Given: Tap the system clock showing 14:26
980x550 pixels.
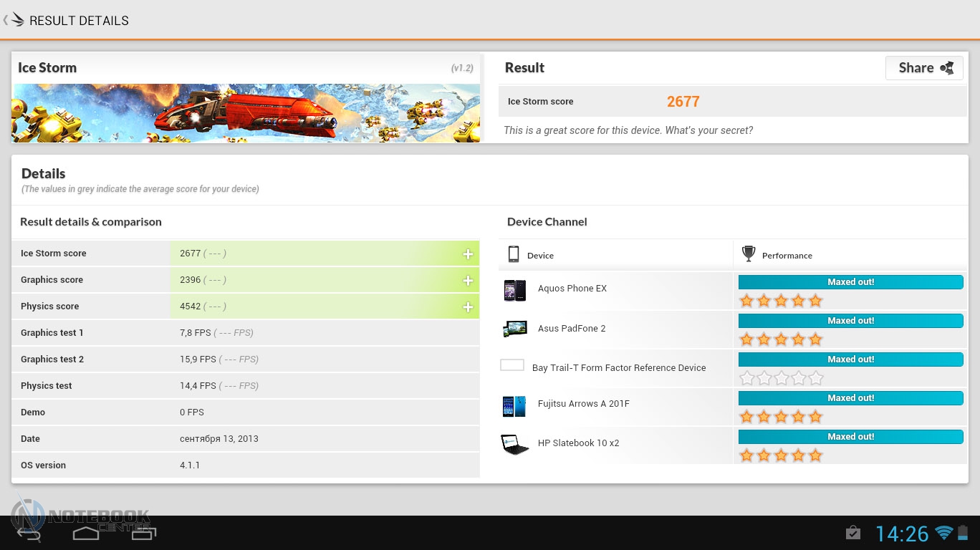Looking at the screenshot, I should pyautogui.click(x=902, y=534).
